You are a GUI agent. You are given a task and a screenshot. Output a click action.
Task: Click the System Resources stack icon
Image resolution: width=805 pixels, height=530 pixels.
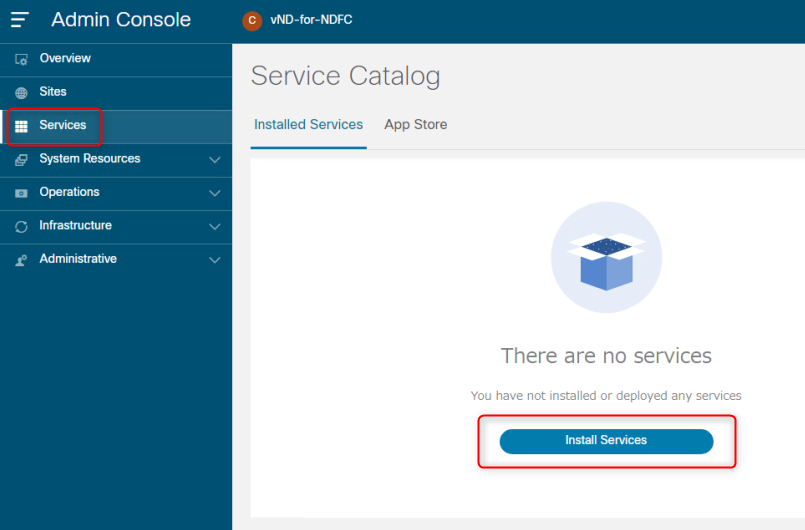click(21, 160)
